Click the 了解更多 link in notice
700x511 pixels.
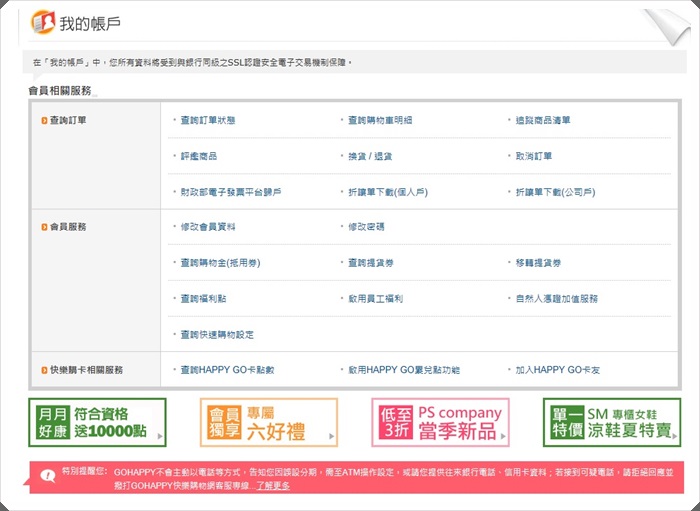(272, 486)
